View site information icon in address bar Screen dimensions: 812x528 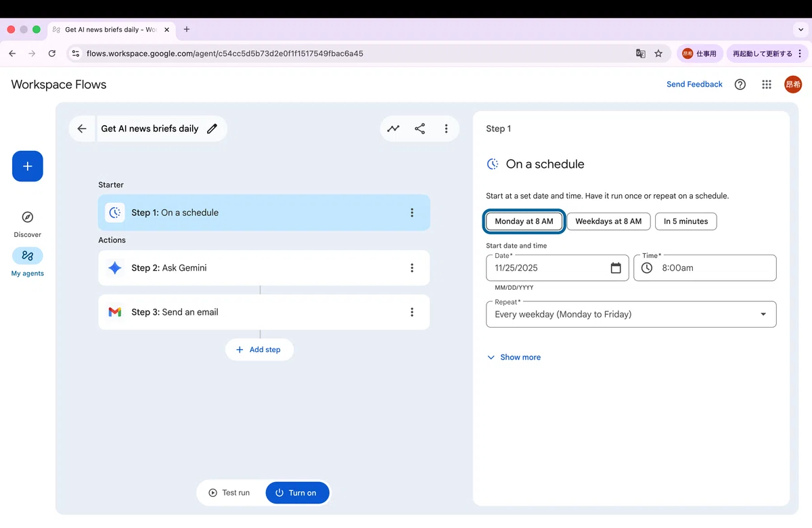(76, 53)
